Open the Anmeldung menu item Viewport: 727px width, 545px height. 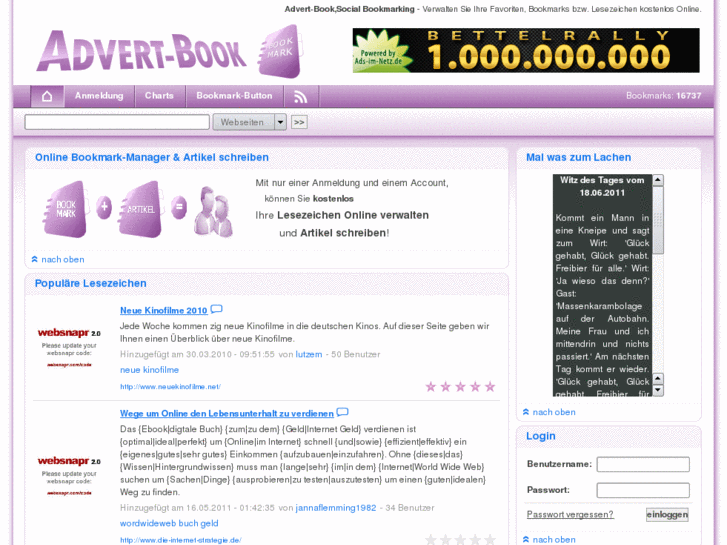point(99,96)
